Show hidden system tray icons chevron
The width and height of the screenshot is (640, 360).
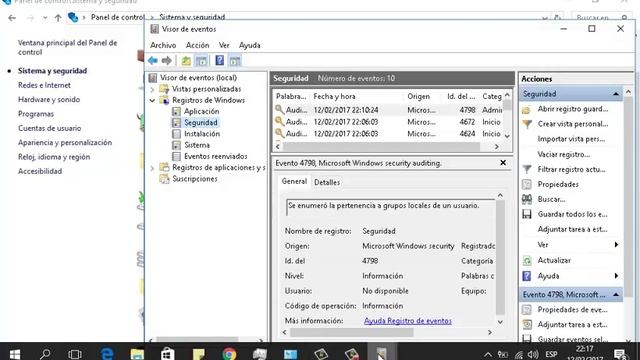(x=488, y=355)
